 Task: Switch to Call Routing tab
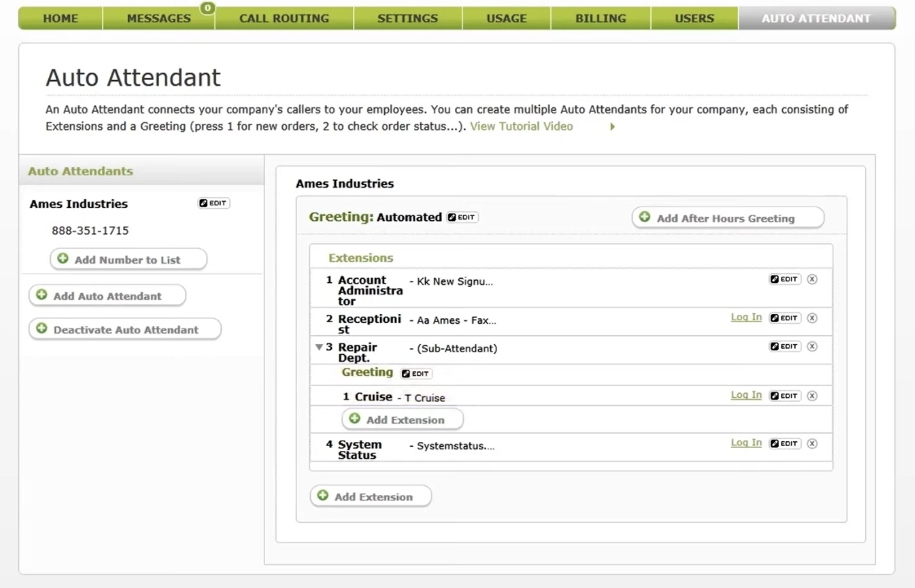pyautogui.click(x=284, y=18)
